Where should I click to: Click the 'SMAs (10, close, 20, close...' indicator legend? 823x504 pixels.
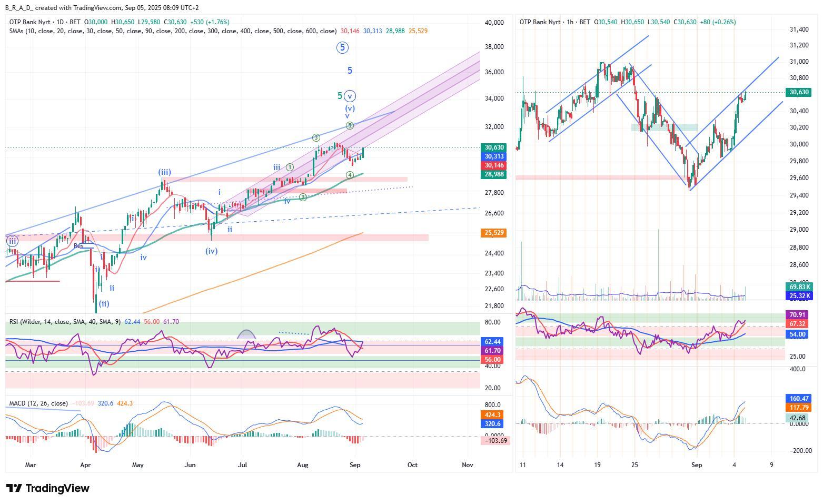pyautogui.click(x=173, y=31)
